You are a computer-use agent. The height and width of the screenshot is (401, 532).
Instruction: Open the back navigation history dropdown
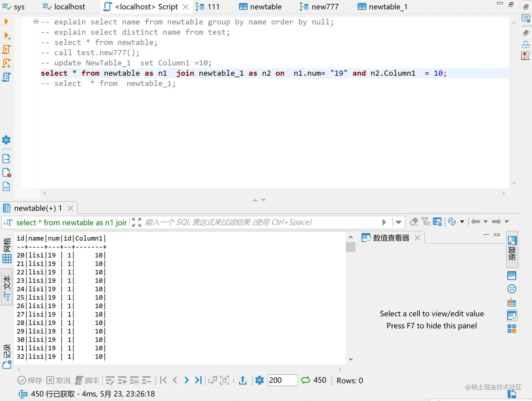pos(486,221)
